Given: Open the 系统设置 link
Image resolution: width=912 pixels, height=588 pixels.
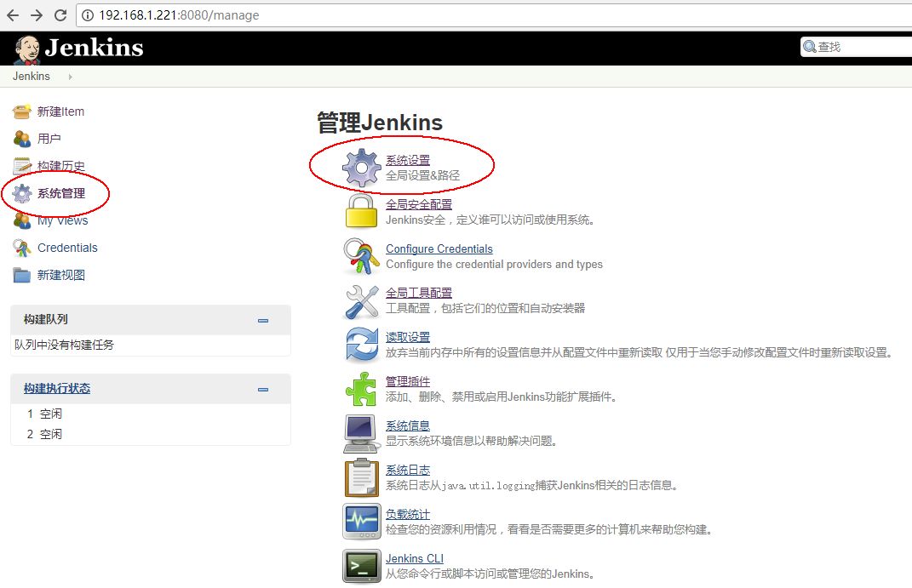Looking at the screenshot, I should 408,160.
